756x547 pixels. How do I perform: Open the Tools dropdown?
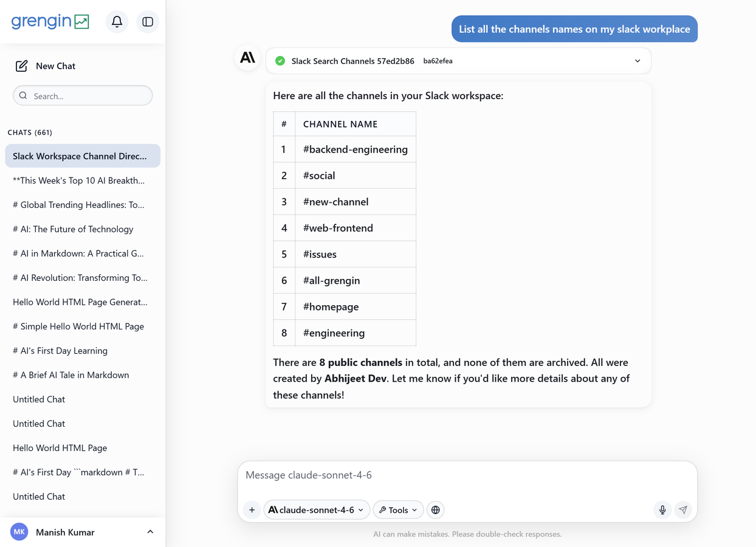pyautogui.click(x=398, y=510)
